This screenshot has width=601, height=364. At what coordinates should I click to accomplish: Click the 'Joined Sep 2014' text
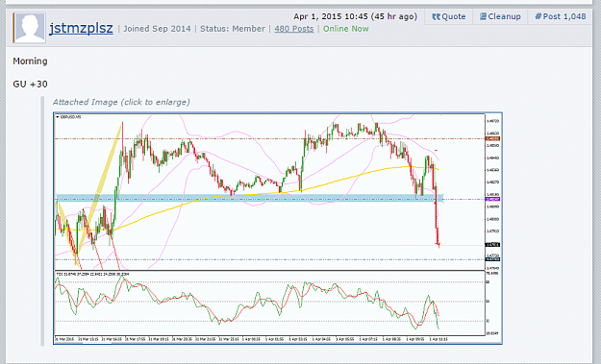pyautogui.click(x=157, y=29)
